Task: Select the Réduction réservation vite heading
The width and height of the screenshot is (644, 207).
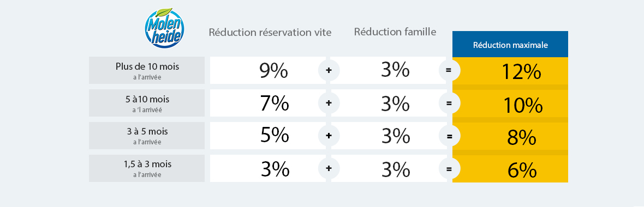Action: pyautogui.click(x=270, y=32)
